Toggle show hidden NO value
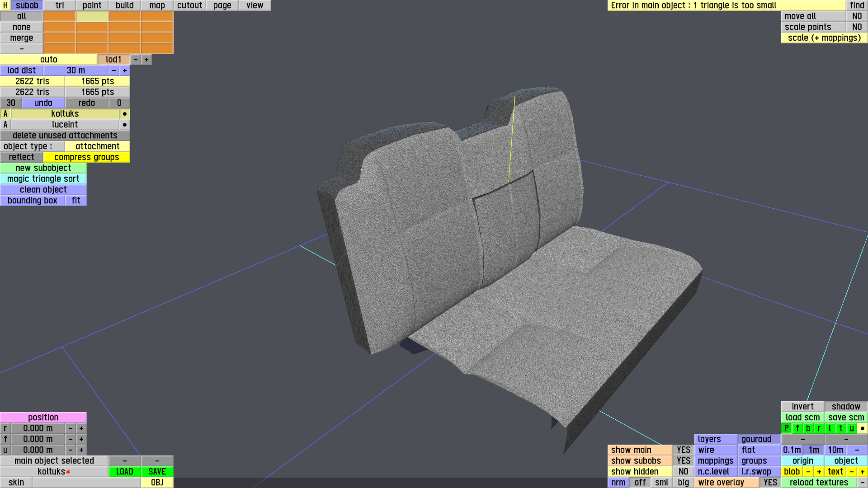The image size is (868, 488). pyautogui.click(x=683, y=472)
